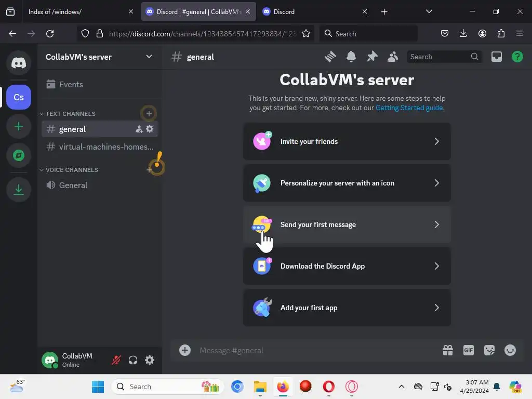Focus the Message #general input box
Viewport: 532px width, 399px height.
point(317,351)
